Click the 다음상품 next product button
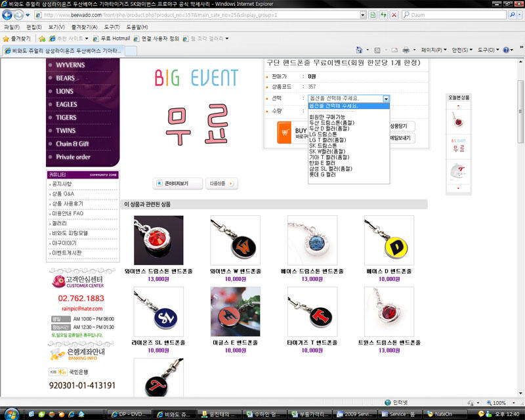 tap(222, 184)
